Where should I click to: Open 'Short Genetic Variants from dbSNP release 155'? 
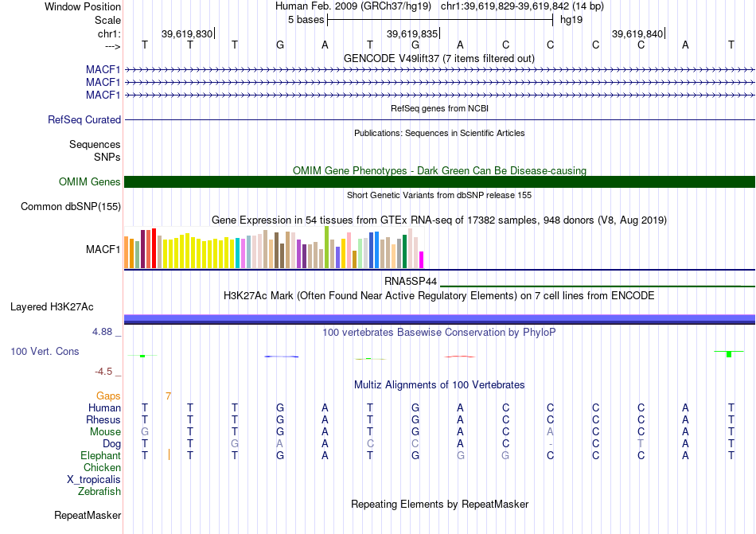(439, 195)
